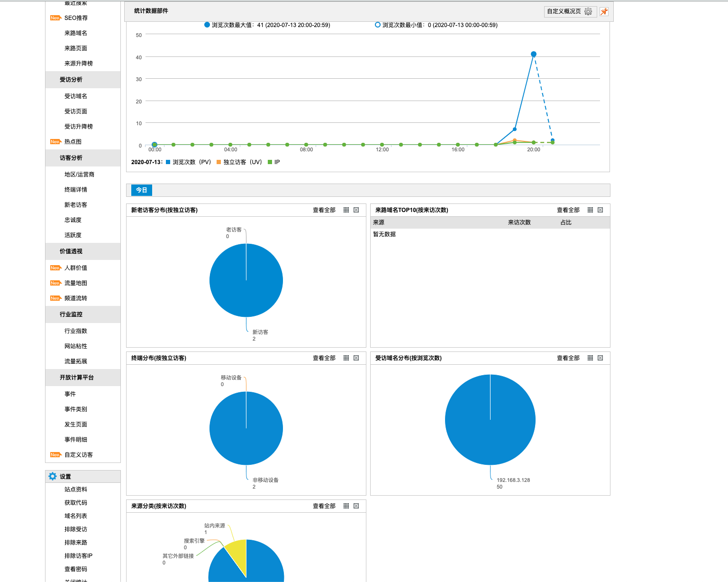The width and height of the screenshot is (728, 582).
Task: Close the 来源分类 panel
Action: pos(356,506)
